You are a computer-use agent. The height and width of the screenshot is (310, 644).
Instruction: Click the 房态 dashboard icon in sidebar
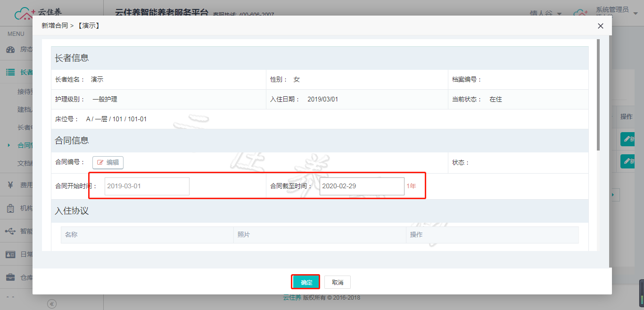pyautogui.click(x=10, y=50)
